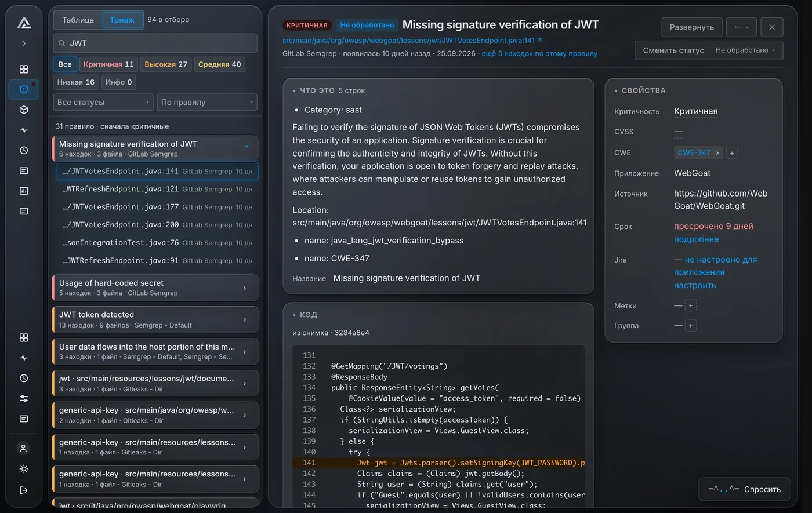Click the sun theme toggle icon
812x513 pixels.
pyautogui.click(x=24, y=468)
